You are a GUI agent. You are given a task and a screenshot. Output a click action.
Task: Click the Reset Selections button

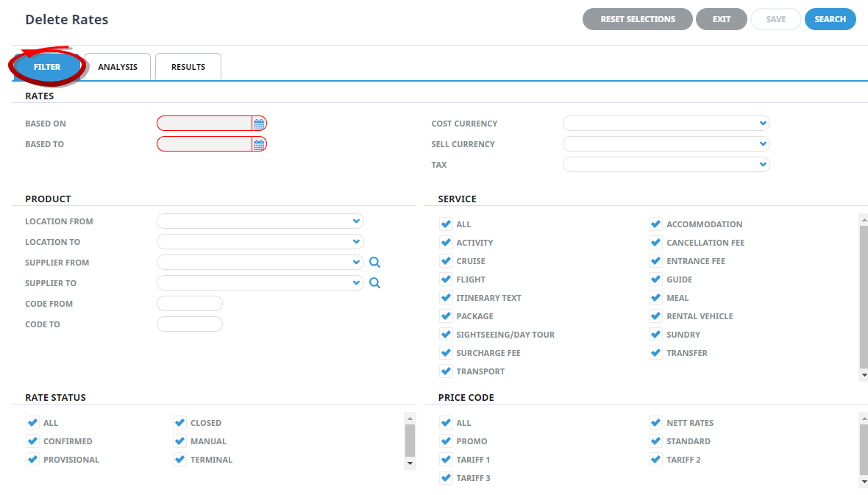[638, 19]
